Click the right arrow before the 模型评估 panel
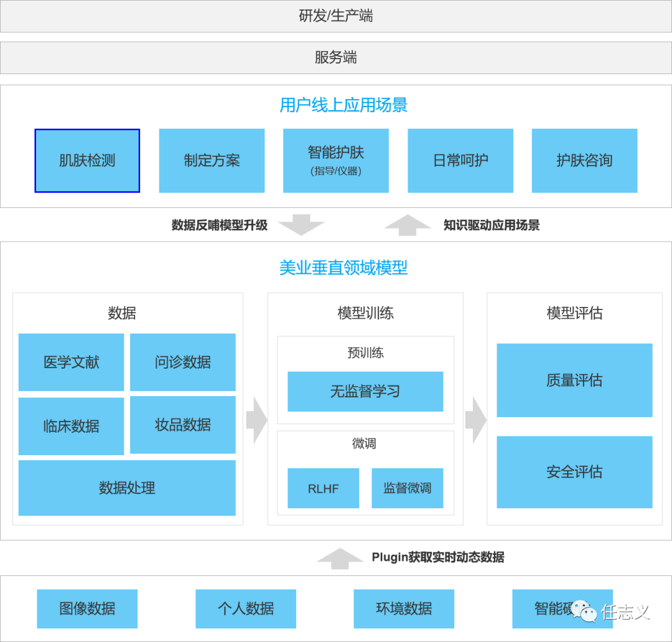 476,420
